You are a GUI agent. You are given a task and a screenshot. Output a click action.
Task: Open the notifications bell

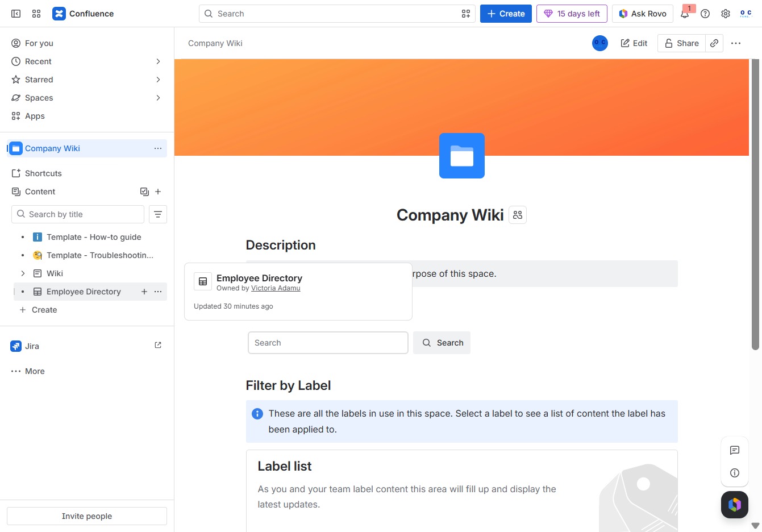685,14
